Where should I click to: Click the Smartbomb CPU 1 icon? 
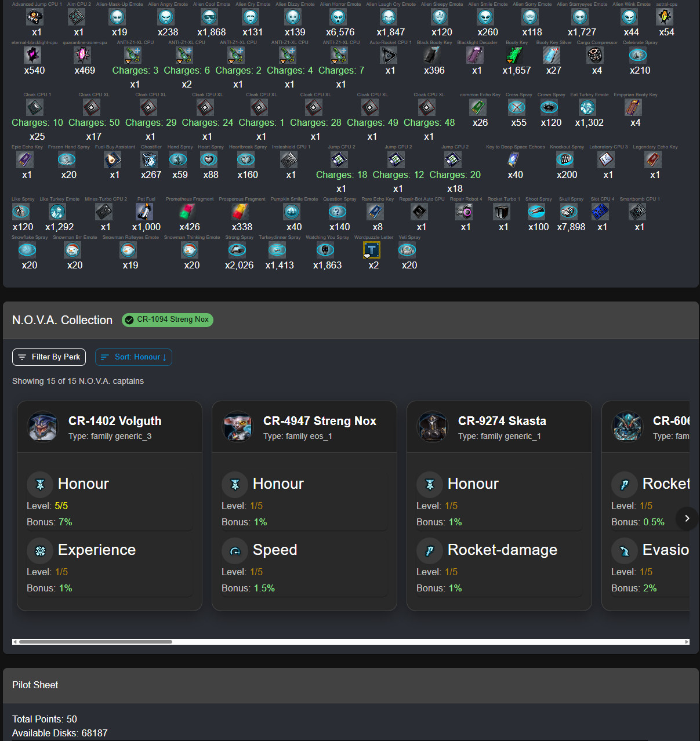click(638, 212)
